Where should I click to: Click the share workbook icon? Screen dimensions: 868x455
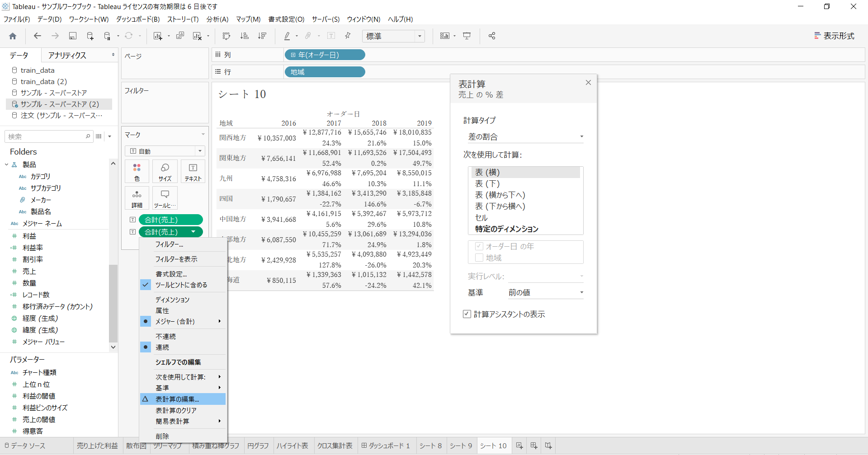[x=492, y=36]
